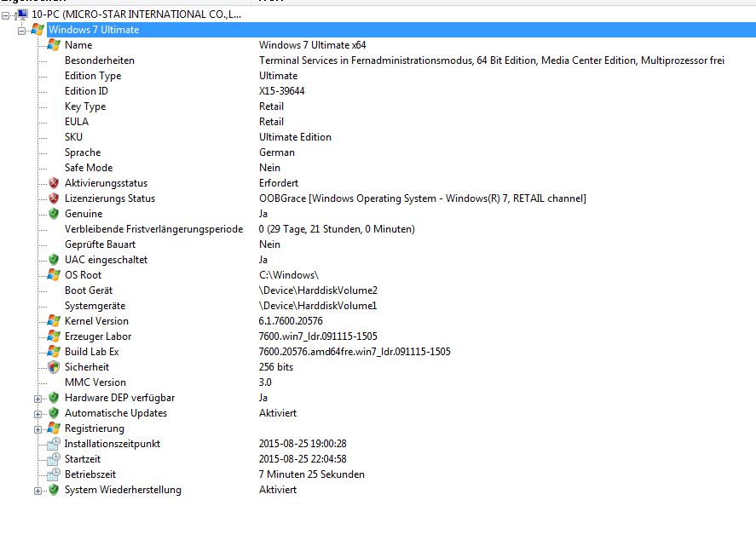Select the 10-PC (MICRO-STAR INTERNATIONAL) tree item
This screenshot has width=756, height=546.
(136, 14)
